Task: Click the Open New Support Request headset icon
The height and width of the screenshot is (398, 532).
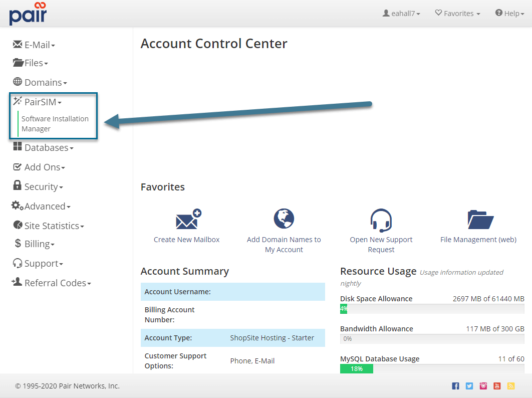Action: 381,220
